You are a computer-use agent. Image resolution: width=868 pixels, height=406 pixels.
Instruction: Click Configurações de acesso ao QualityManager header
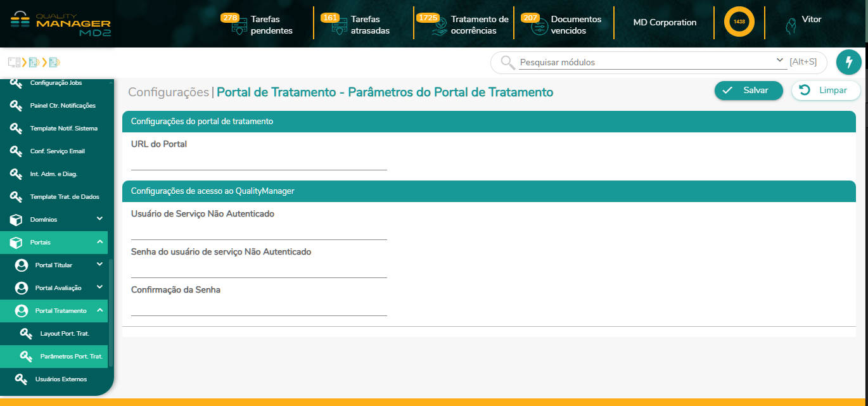(488, 191)
